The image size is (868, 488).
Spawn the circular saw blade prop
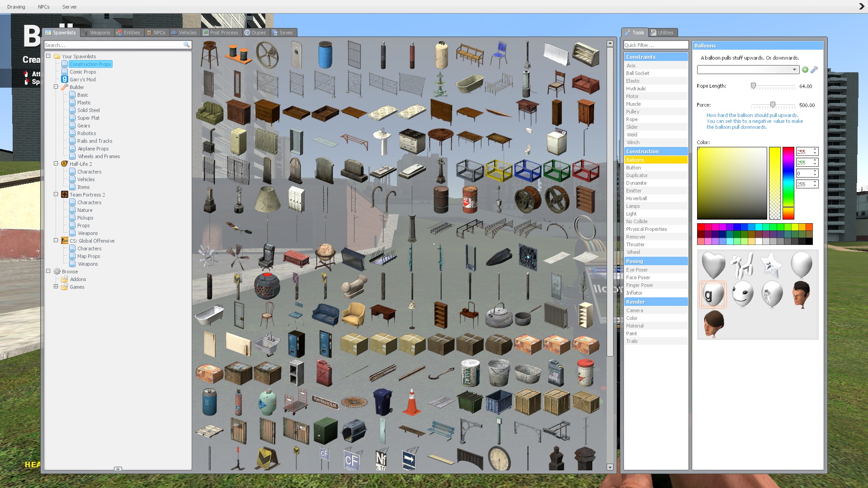click(x=354, y=402)
